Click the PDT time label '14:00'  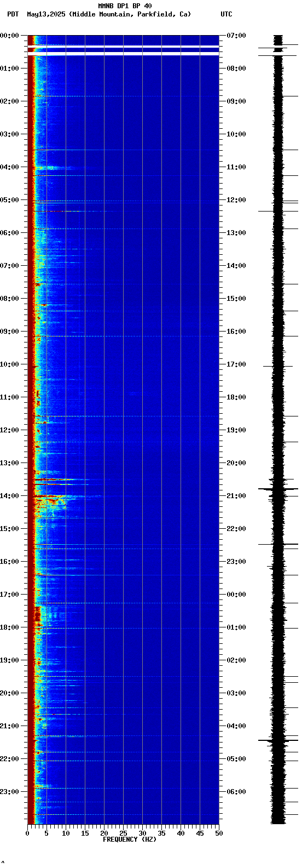(9, 496)
